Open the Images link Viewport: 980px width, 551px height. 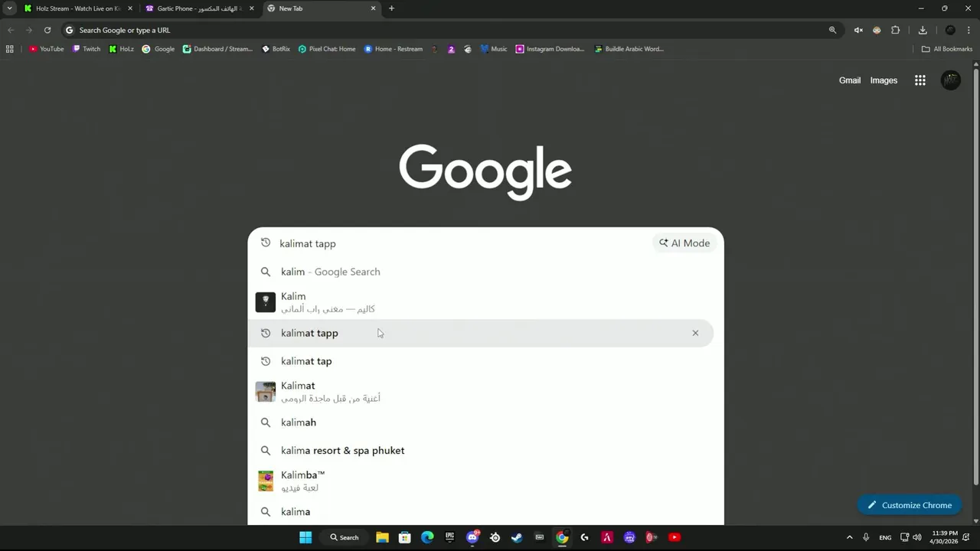coord(884,80)
